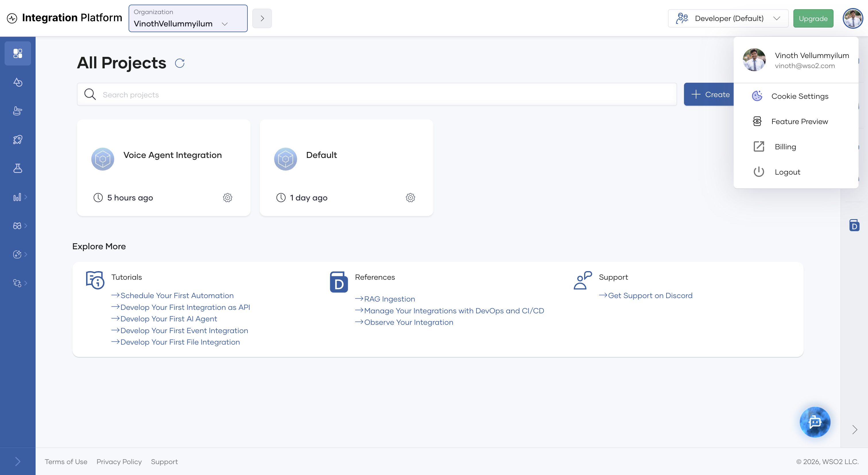
Task: Open the sidebar user-management icon
Action: pyautogui.click(x=18, y=283)
